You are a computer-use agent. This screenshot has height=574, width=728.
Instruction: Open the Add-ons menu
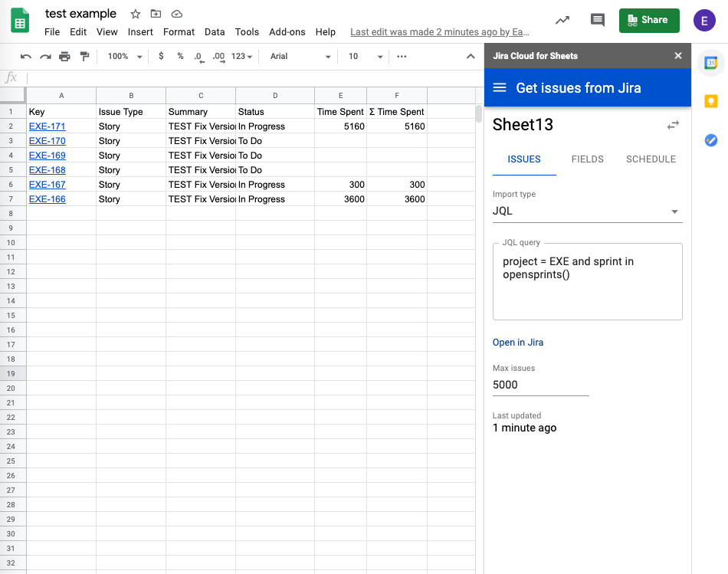tap(287, 32)
